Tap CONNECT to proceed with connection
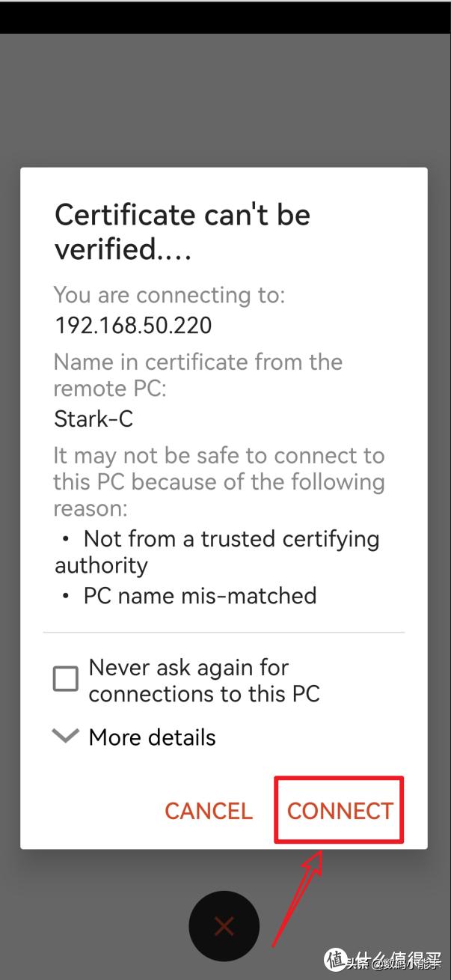Screen dimensions: 451x980 click(x=340, y=811)
